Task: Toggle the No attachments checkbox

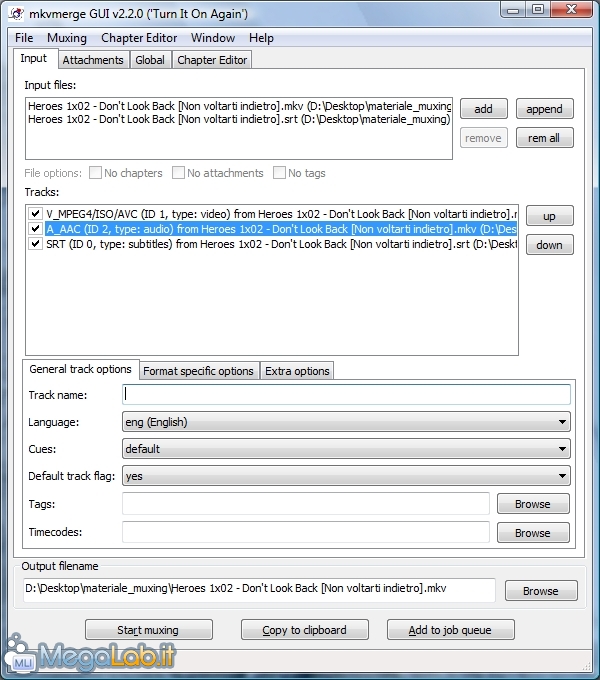Action: pyautogui.click(x=178, y=173)
